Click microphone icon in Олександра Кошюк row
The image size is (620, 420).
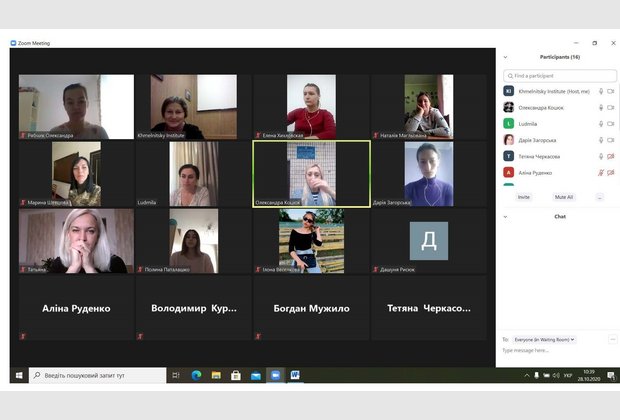tap(601, 108)
